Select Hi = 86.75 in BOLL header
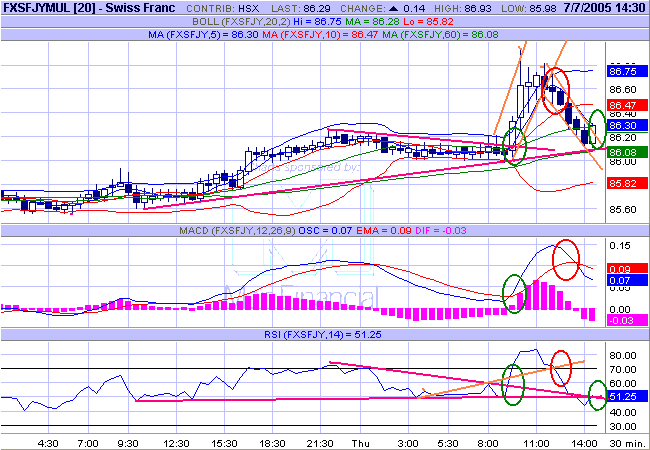 [318, 22]
